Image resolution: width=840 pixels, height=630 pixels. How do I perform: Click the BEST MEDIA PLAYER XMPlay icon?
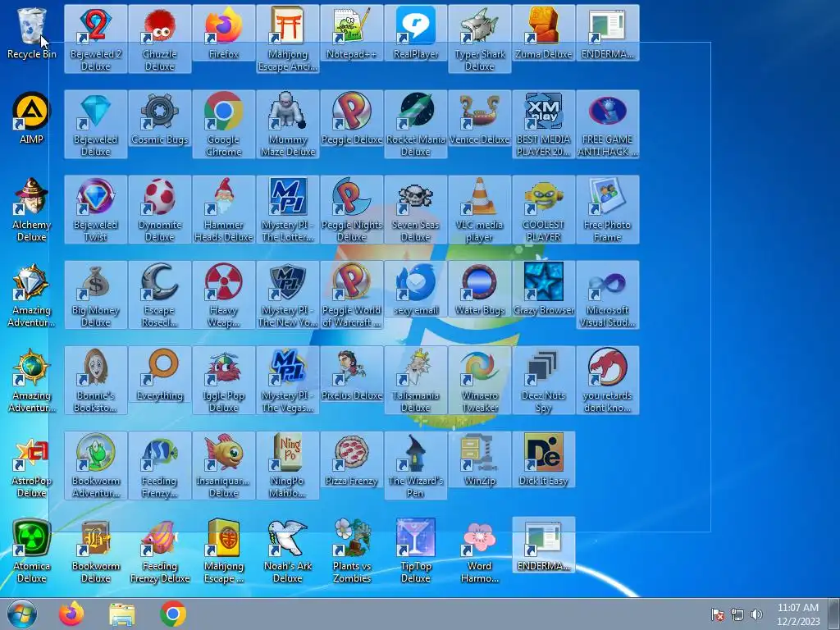coord(544,125)
